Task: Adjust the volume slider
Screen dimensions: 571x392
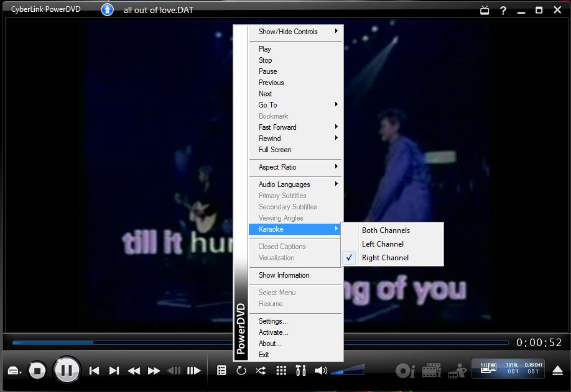Action: [x=345, y=368]
